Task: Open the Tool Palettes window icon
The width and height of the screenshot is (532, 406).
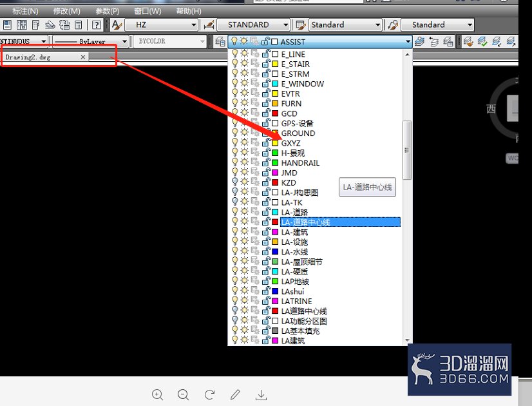Action: point(35,24)
